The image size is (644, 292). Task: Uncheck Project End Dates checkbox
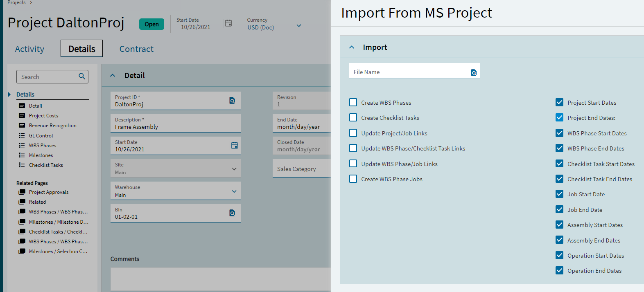559,117
